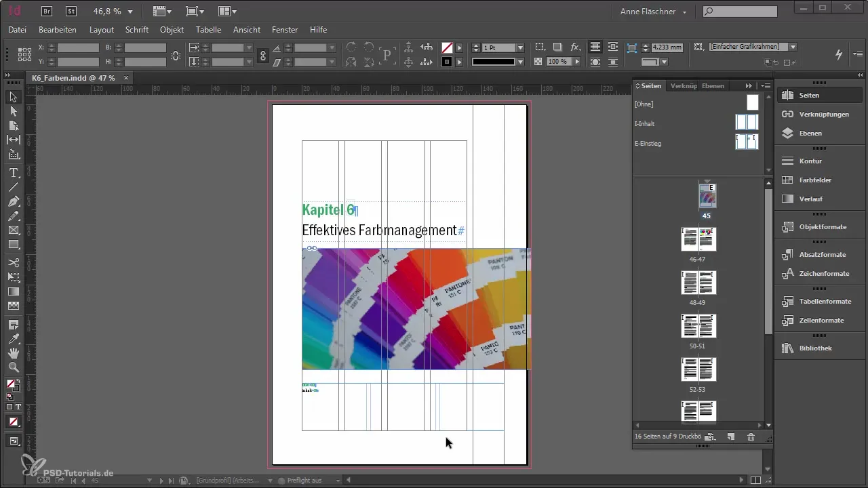Click the quick apply lightning icon
This screenshot has width=868, height=488.
(x=839, y=54)
